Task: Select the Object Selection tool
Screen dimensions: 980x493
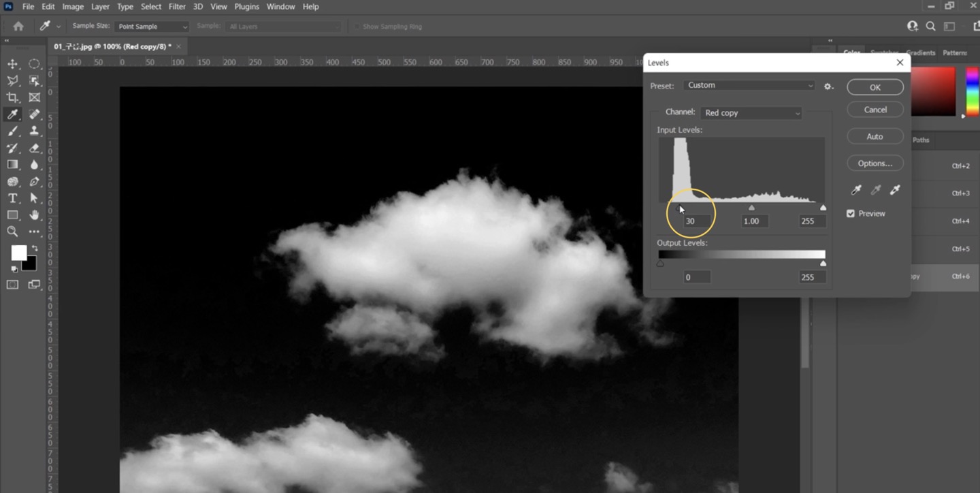Action: (34, 80)
